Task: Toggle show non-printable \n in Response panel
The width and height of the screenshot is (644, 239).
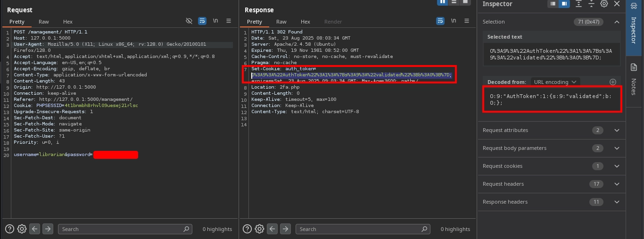Action: click(454, 21)
